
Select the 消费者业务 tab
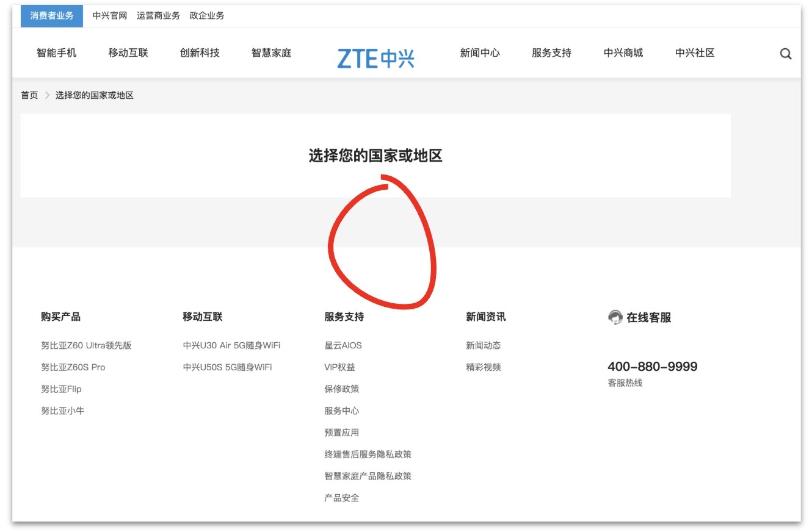pyautogui.click(x=52, y=16)
